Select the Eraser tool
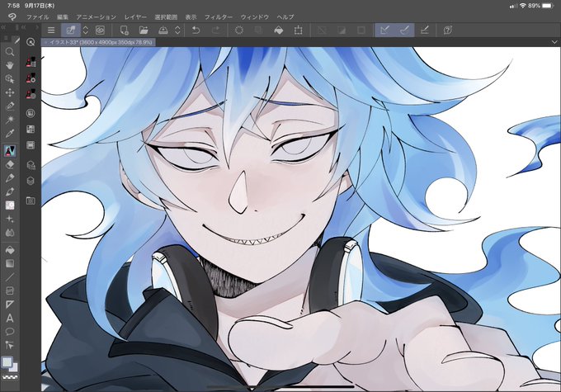Viewport: 561px width, 392px height. [10, 164]
